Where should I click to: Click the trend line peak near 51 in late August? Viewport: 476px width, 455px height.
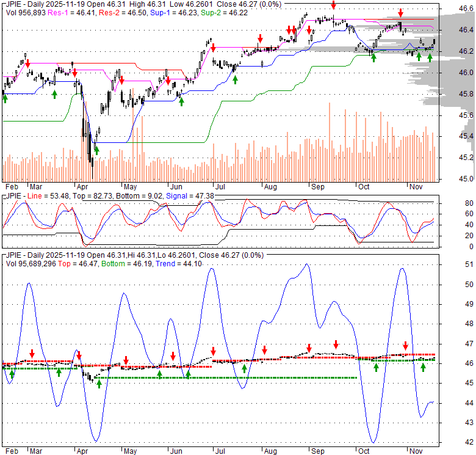(x=306, y=264)
